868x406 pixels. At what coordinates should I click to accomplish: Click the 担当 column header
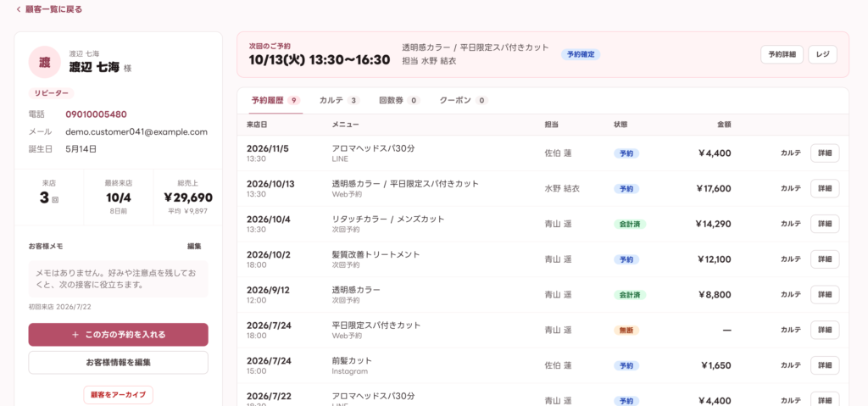click(551, 125)
